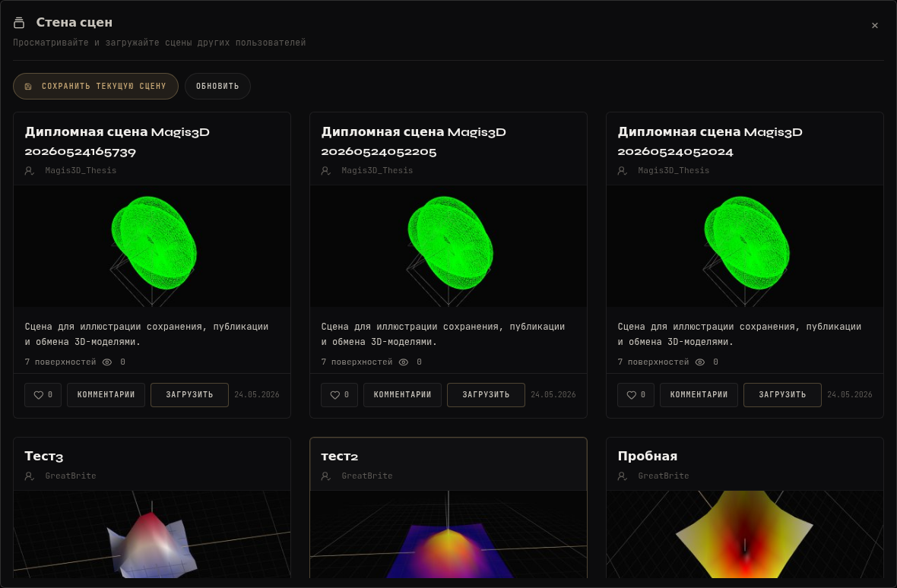Open the Пробная surface preview thumbnail

tap(745, 534)
